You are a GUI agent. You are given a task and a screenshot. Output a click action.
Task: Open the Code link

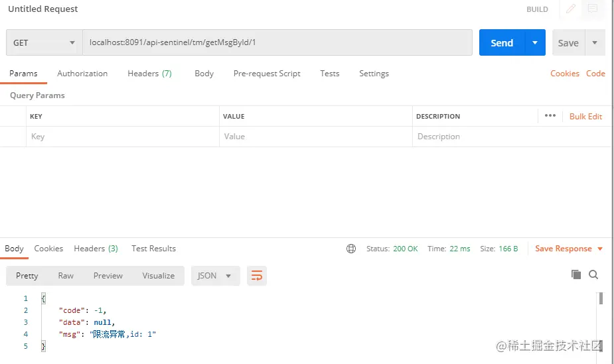595,74
